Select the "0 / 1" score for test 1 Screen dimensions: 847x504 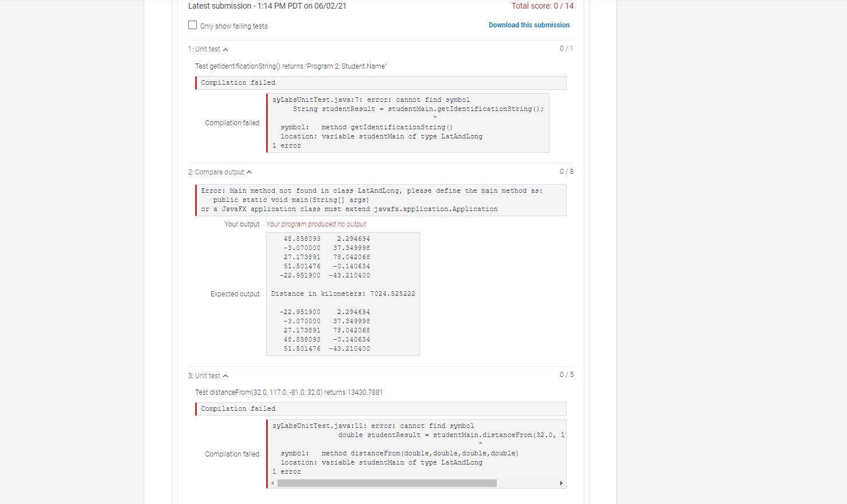click(x=566, y=49)
